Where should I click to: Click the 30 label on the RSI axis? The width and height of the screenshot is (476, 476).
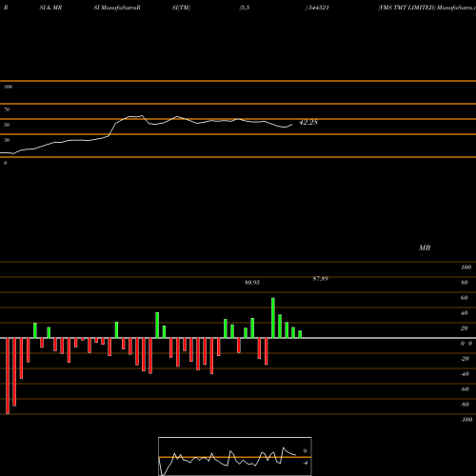point(7,140)
